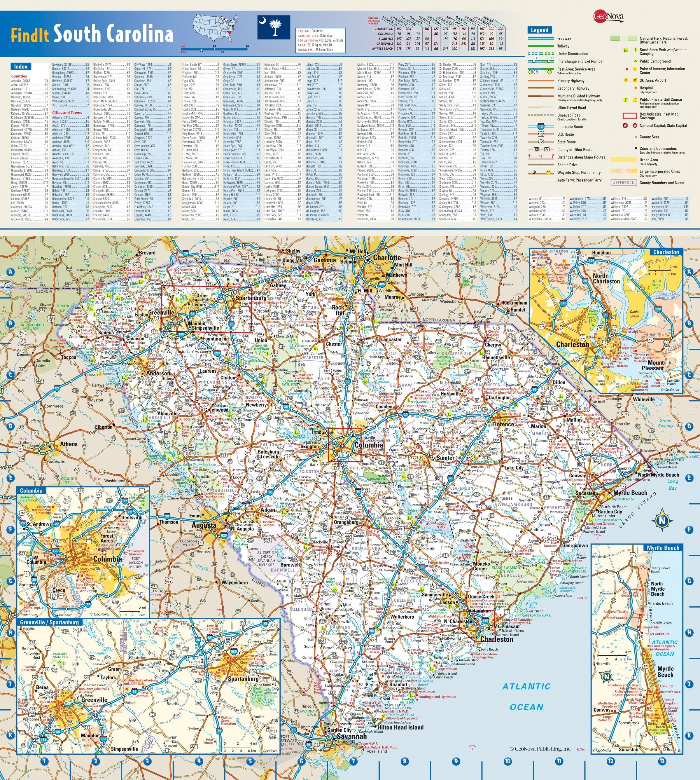700x780 pixels.
Task: Click the South Carolina state flag
Action: [x=274, y=27]
